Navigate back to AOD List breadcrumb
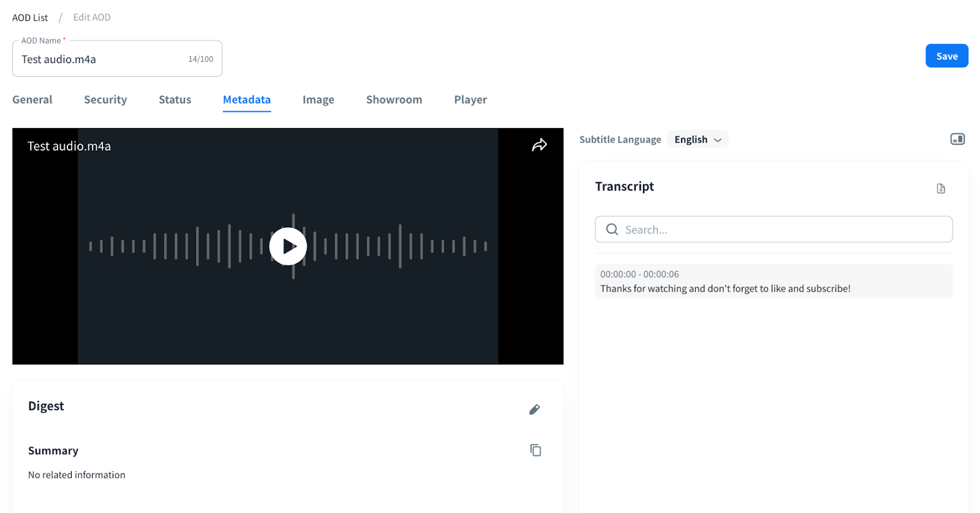 30,18
